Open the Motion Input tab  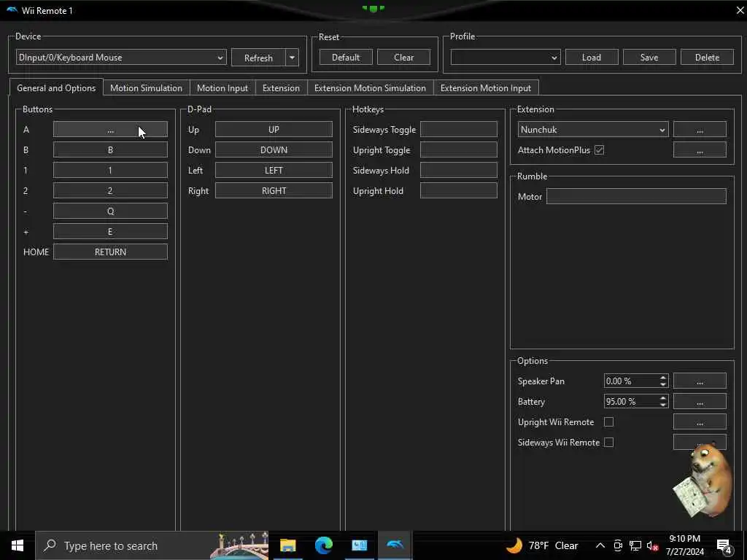tap(222, 88)
